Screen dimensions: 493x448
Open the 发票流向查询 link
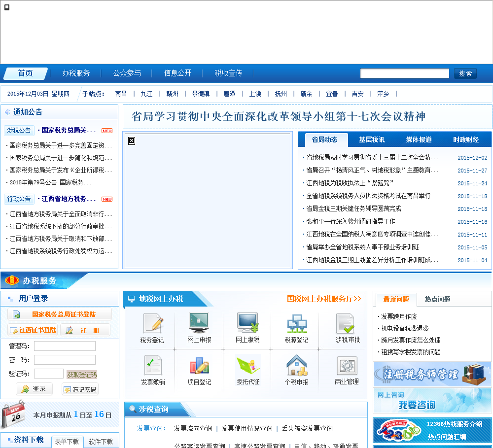[193, 428]
